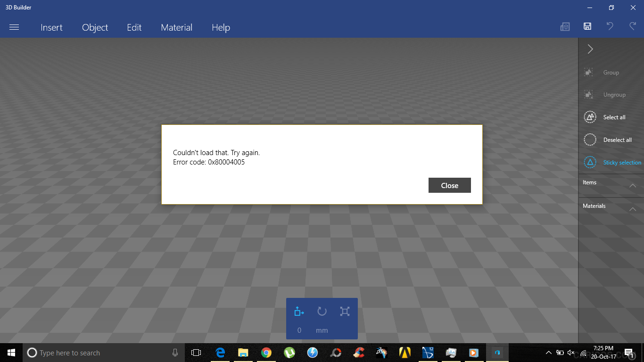Open File Explorer from the taskbar
The height and width of the screenshot is (362, 644).
point(243,353)
